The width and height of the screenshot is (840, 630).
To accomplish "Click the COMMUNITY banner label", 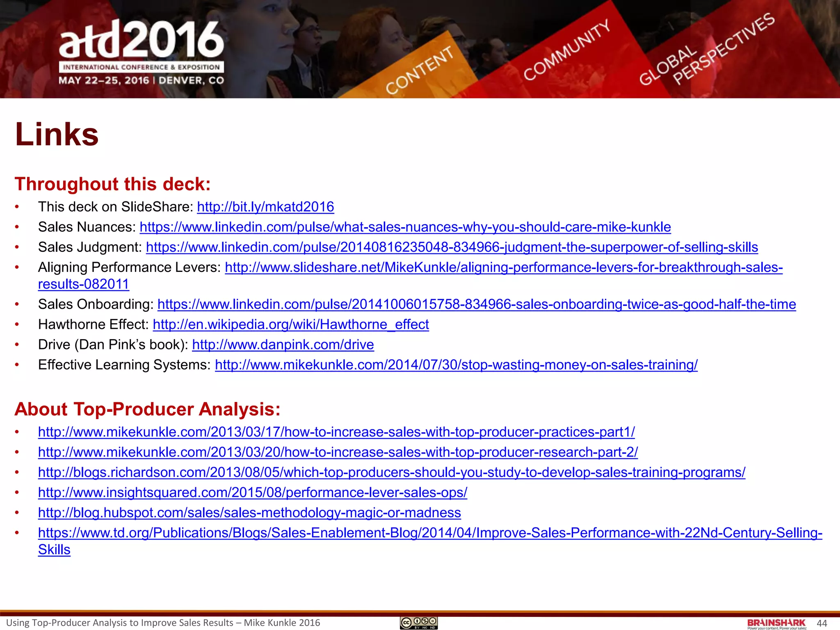I will tap(566, 50).
